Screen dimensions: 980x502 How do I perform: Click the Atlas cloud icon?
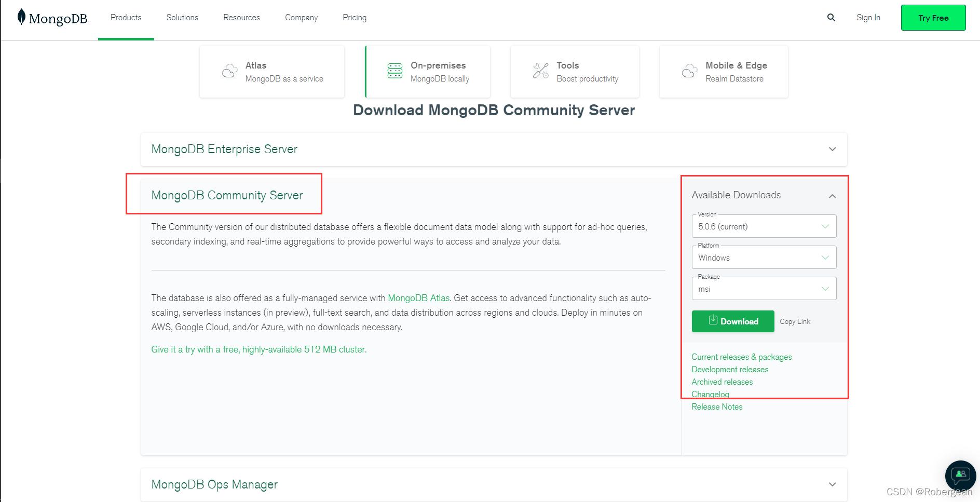click(x=229, y=71)
